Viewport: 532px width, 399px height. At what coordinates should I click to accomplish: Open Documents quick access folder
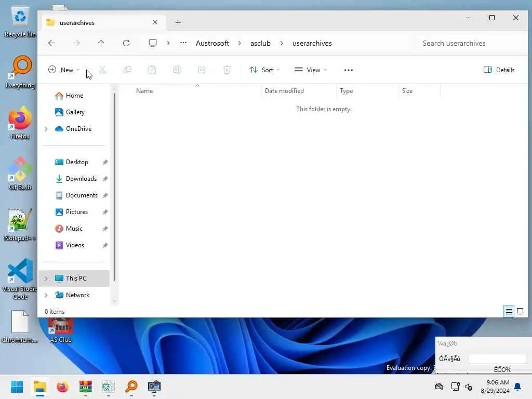pyautogui.click(x=82, y=195)
